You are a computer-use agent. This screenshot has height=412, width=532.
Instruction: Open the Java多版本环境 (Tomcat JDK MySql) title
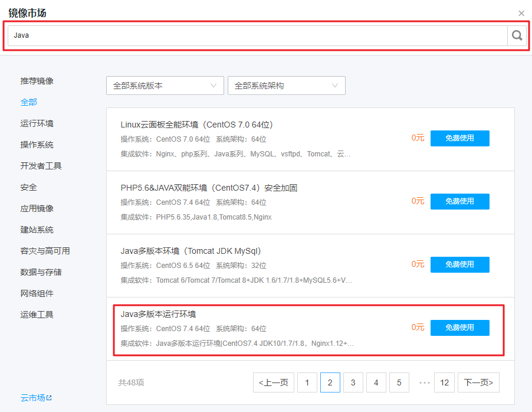191,251
